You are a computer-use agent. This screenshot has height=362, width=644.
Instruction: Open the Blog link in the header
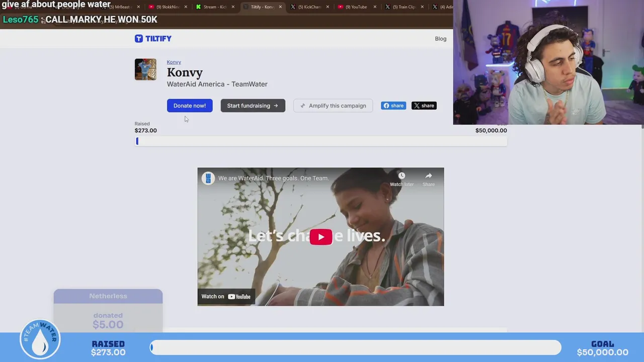(x=440, y=39)
